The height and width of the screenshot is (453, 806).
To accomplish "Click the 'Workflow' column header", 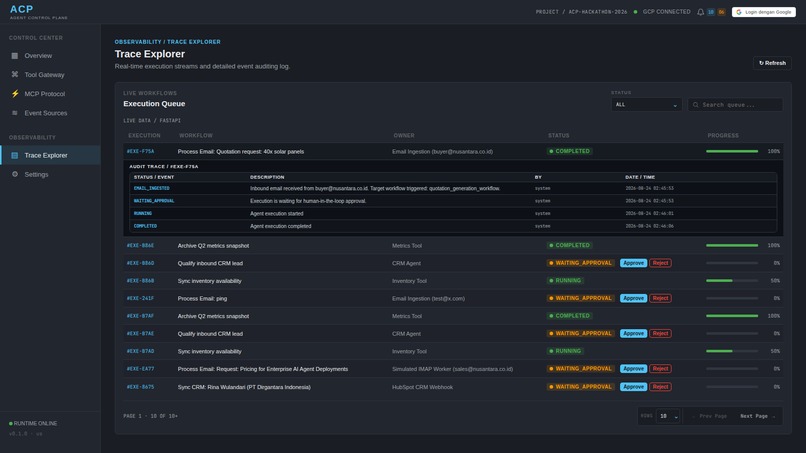I will tap(196, 136).
